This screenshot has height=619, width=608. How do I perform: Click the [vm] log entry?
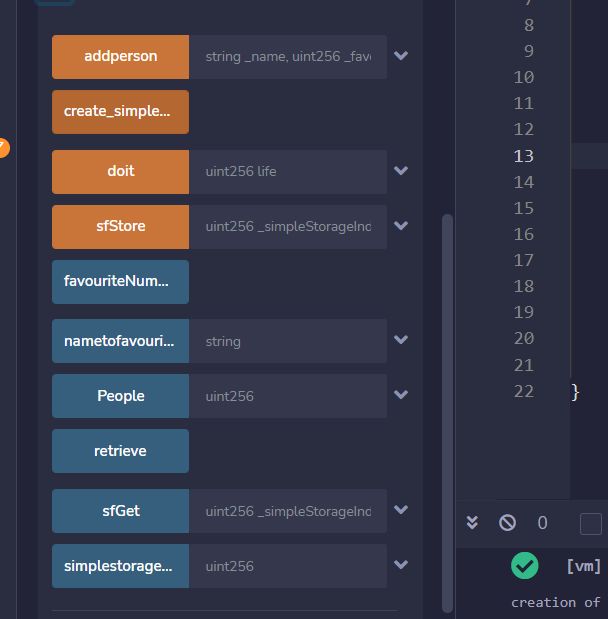click(x=584, y=566)
